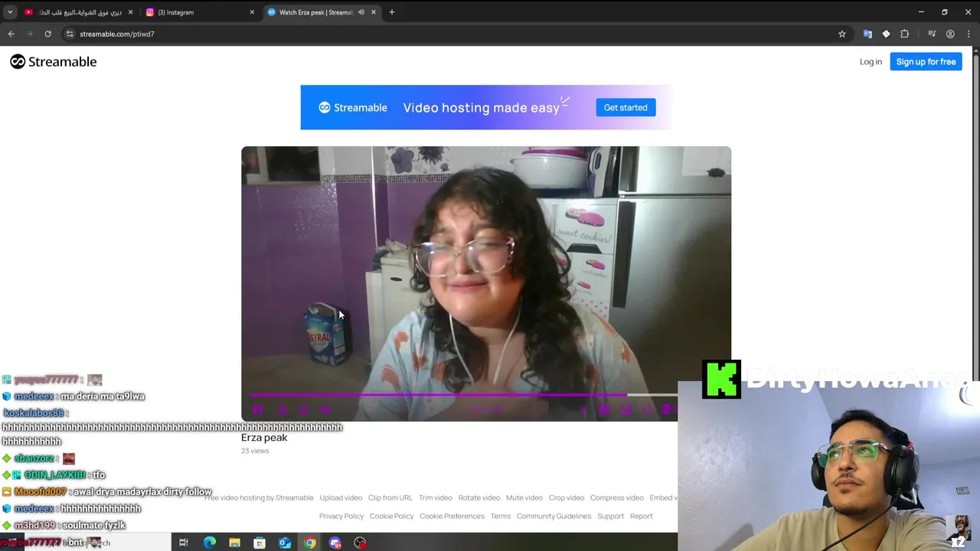
Task: Click the diamond-shaped extension icon
Action: tap(886, 34)
